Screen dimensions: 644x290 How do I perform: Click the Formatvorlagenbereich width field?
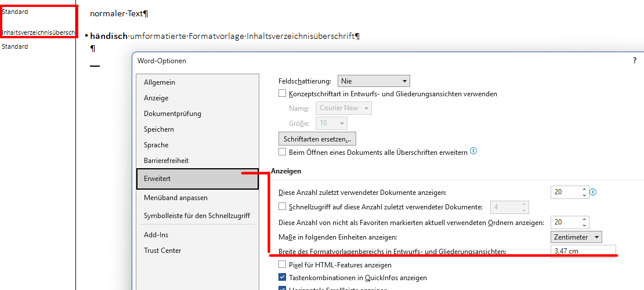coord(583,251)
